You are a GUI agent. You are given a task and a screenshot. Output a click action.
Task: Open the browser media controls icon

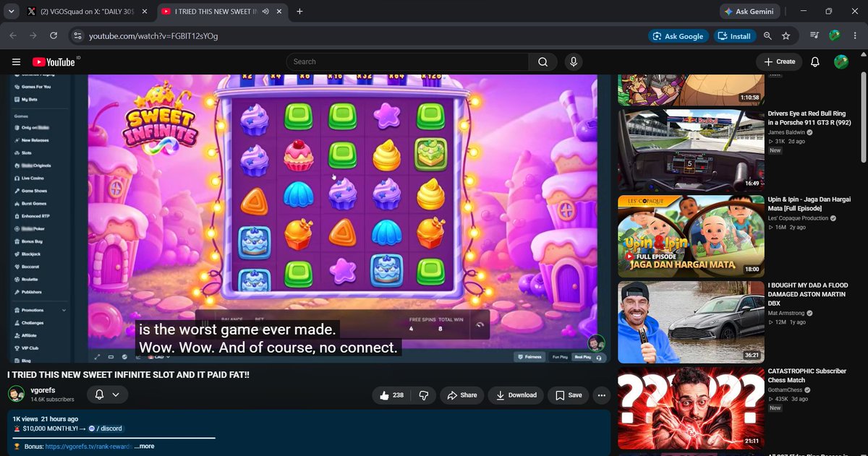point(814,35)
